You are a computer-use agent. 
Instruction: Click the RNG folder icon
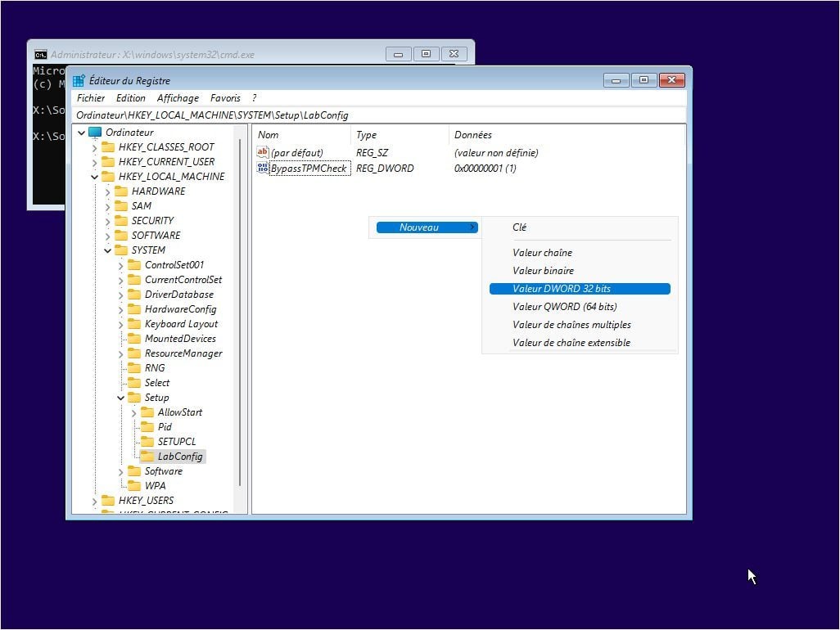coord(134,367)
